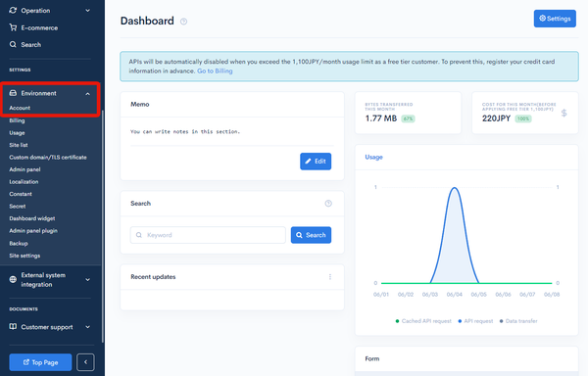Viewport: 588px width, 376px height.
Task: Open Site list in sidebar
Action: 19,145
